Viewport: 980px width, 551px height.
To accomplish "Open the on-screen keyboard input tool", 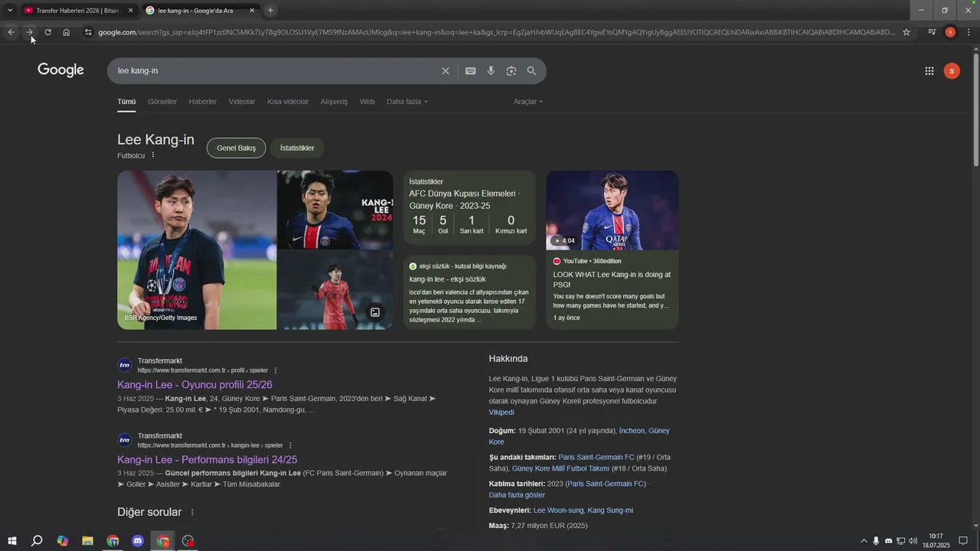I will pyautogui.click(x=470, y=70).
